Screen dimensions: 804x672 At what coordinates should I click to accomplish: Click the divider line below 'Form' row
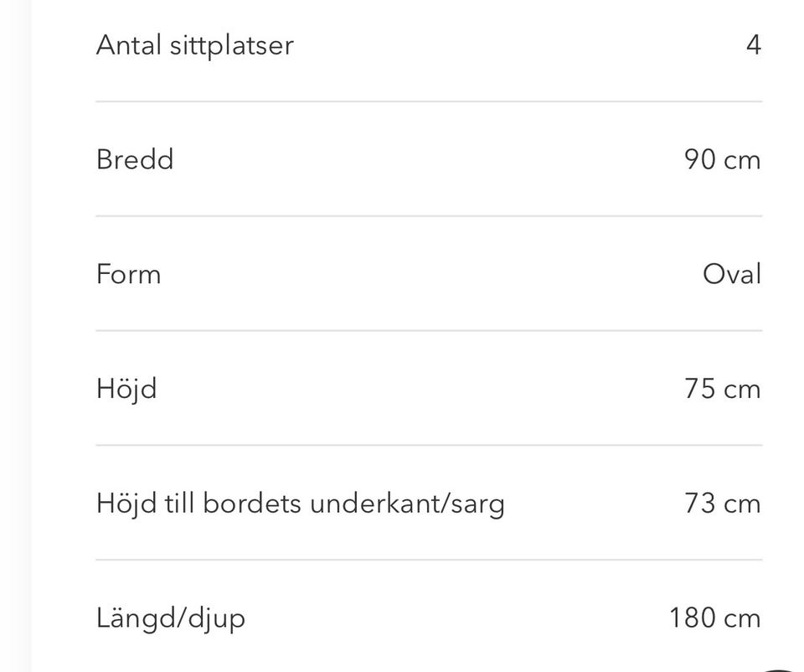[429, 330]
